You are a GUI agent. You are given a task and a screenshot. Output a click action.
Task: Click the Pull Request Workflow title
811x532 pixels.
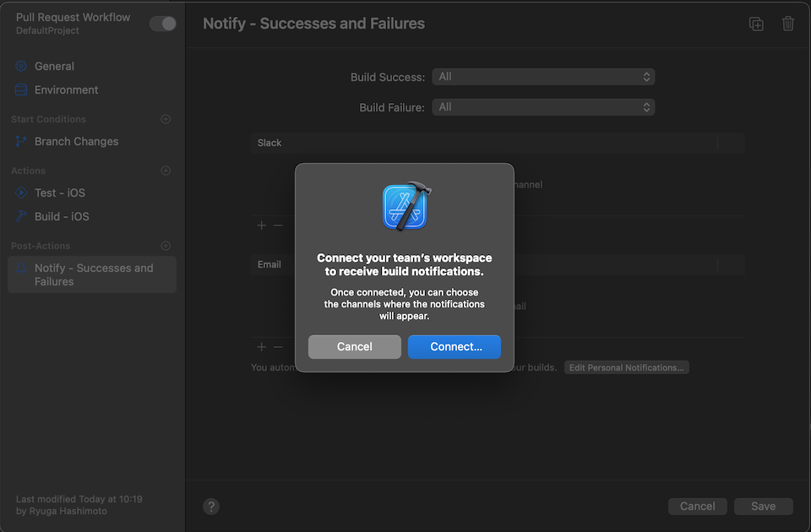[73, 18]
